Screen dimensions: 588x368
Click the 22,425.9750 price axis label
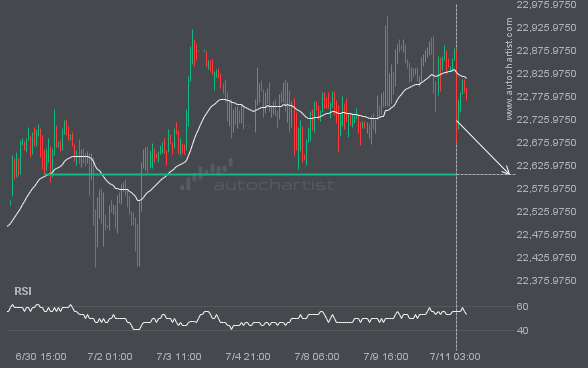(x=546, y=258)
